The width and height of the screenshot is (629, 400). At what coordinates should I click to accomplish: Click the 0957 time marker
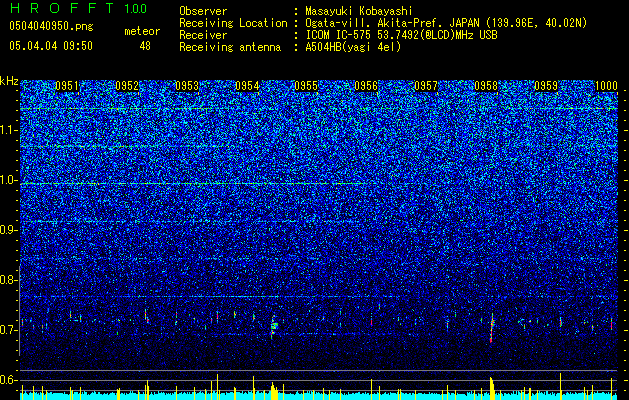(x=426, y=86)
